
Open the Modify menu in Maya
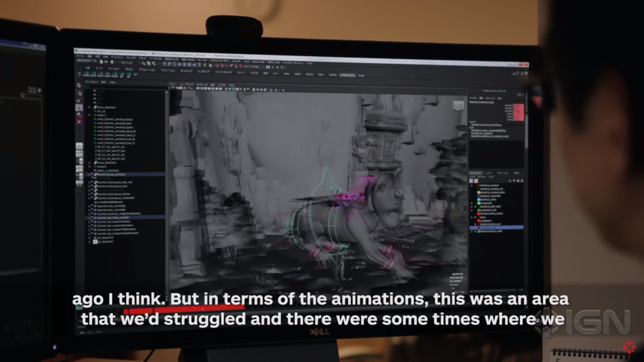99,56
